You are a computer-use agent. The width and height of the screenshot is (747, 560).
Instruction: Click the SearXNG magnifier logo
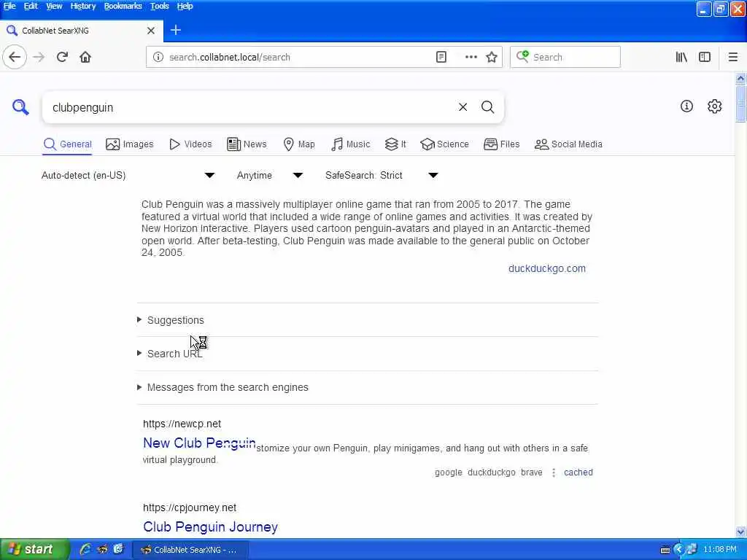tap(20, 107)
